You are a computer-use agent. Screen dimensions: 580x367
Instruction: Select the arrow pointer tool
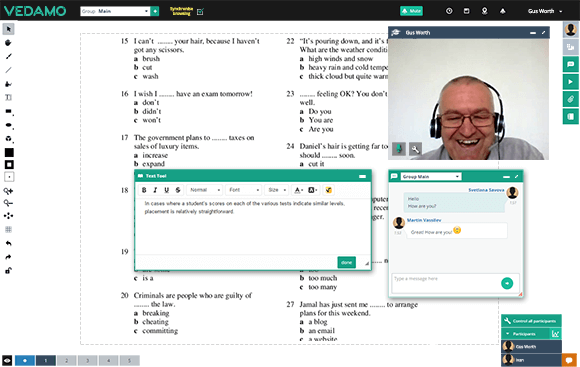click(x=9, y=29)
